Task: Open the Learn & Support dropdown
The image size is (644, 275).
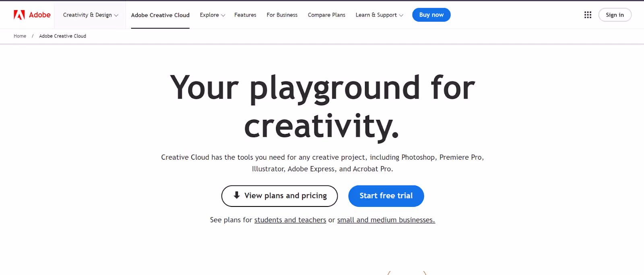Action: click(x=379, y=15)
